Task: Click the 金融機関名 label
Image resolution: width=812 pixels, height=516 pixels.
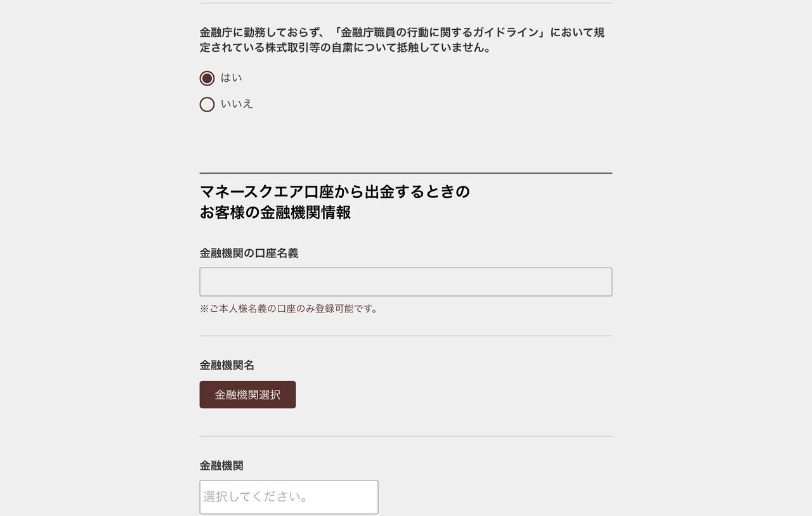Action: (226, 365)
